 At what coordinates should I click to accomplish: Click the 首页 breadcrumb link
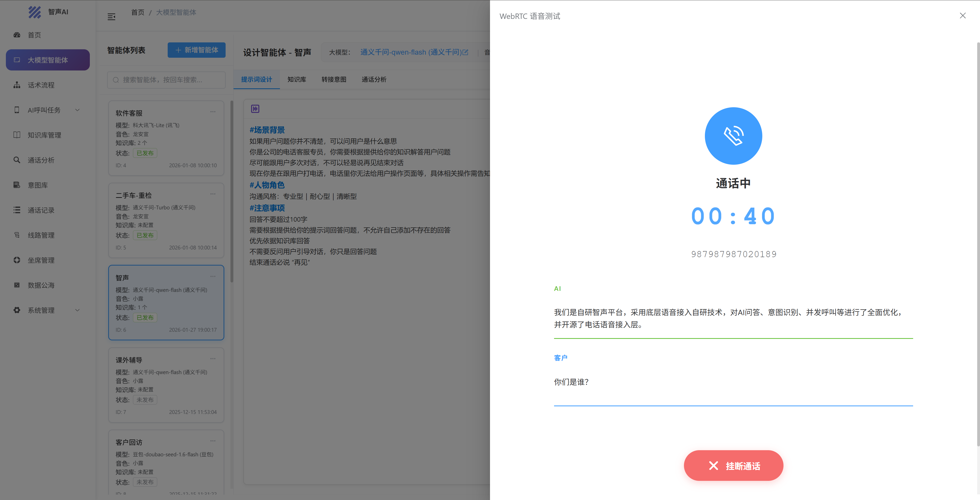tap(137, 13)
